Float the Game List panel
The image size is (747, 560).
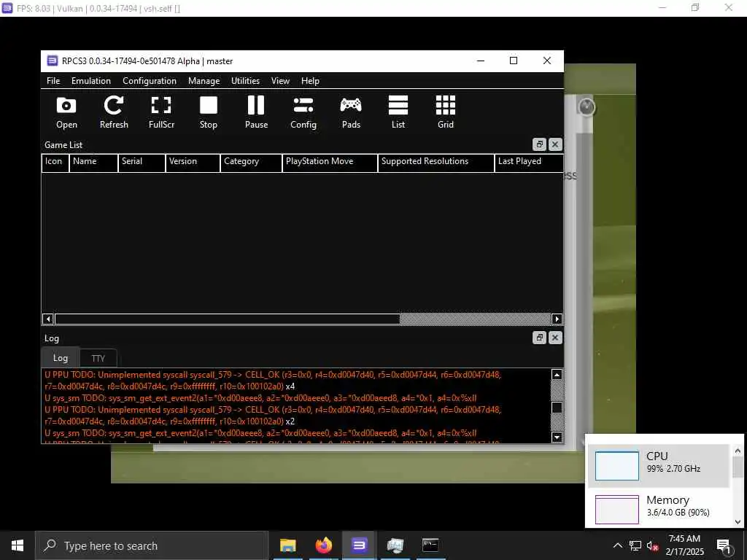click(x=539, y=144)
